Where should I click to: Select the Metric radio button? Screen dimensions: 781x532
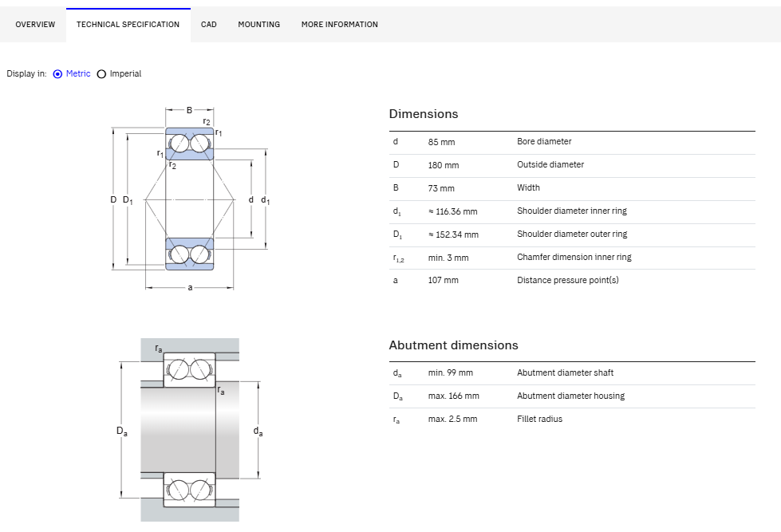coord(57,73)
